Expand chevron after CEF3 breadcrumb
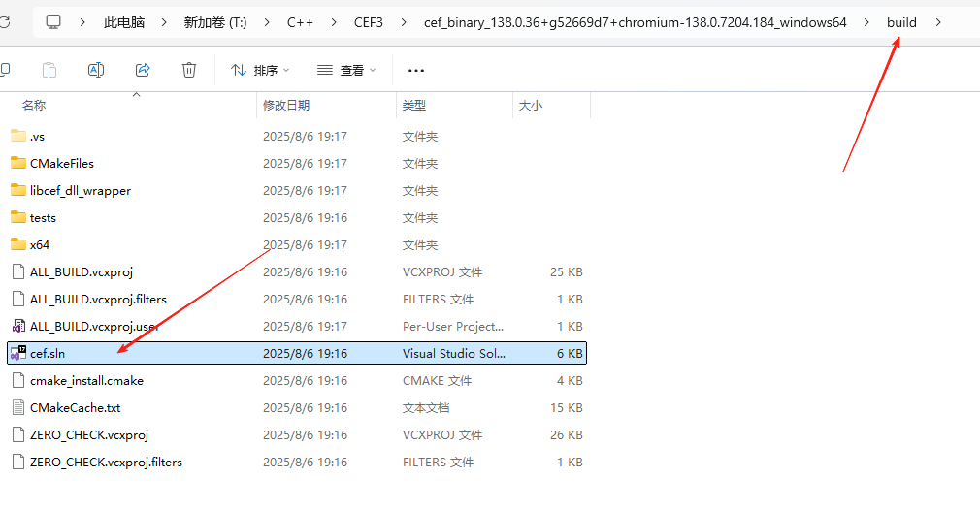Screen dimensions: 980x511 click(x=404, y=22)
